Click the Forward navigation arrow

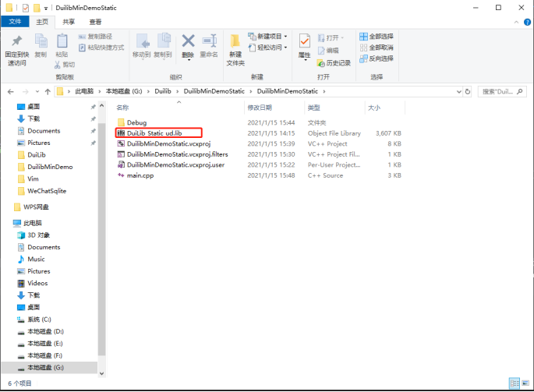pyautogui.click(x=25, y=92)
